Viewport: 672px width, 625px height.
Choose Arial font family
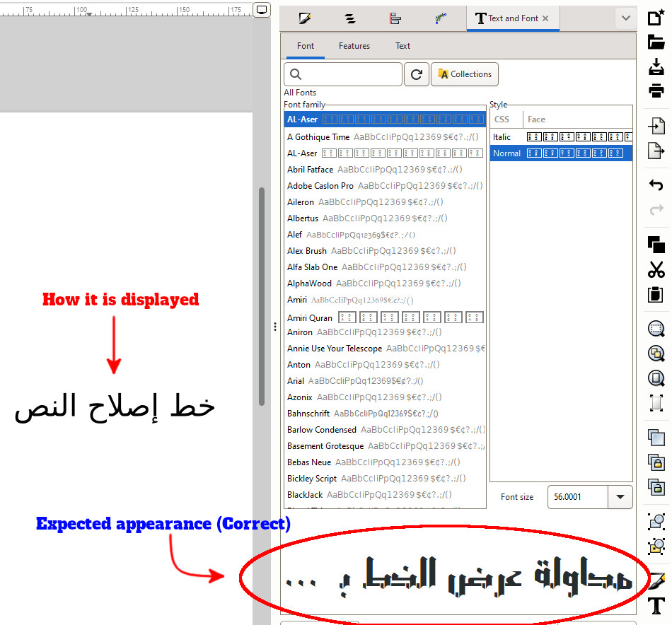[x=385, y=381]
